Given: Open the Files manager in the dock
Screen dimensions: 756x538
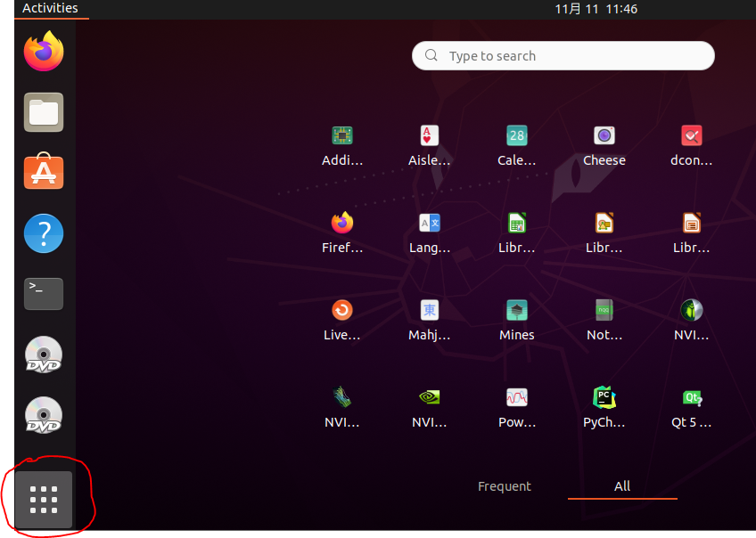Looking at the screenshot, I should click(x=44, y=112).
